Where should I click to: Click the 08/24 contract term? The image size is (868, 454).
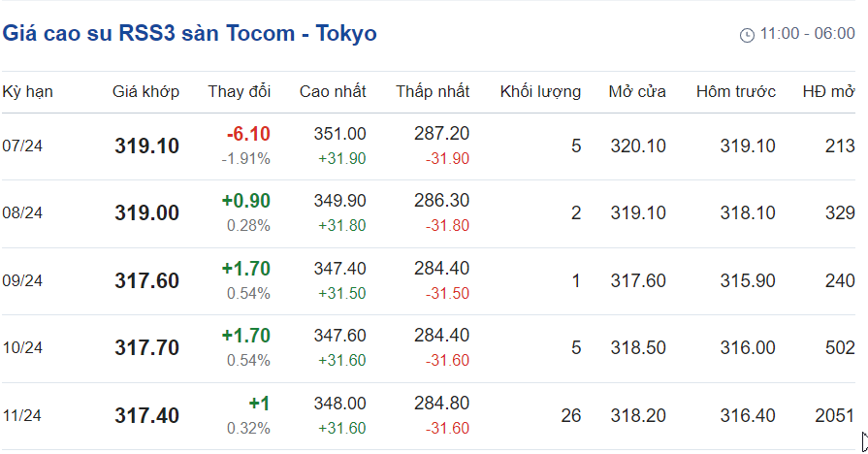[22, 213]
